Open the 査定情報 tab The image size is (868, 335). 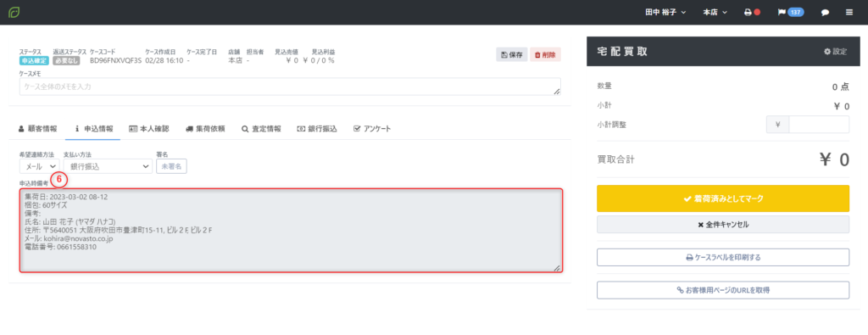(261, 128)
